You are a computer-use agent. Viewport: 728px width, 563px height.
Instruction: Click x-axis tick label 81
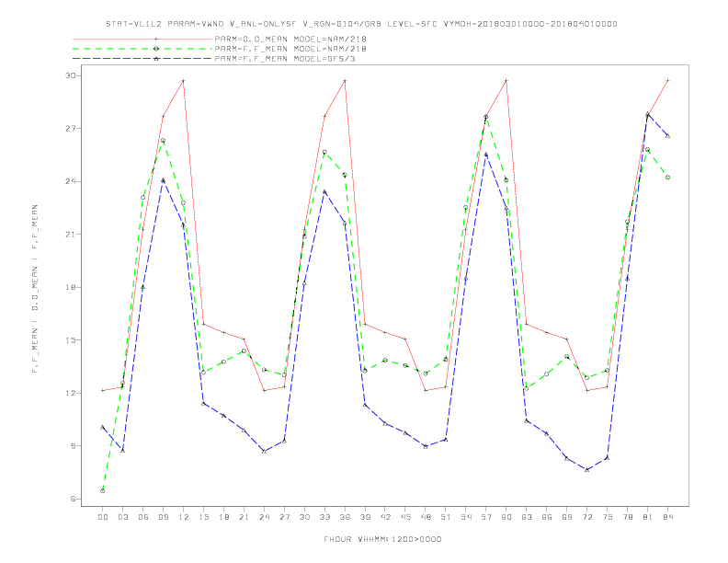(648, 517)
